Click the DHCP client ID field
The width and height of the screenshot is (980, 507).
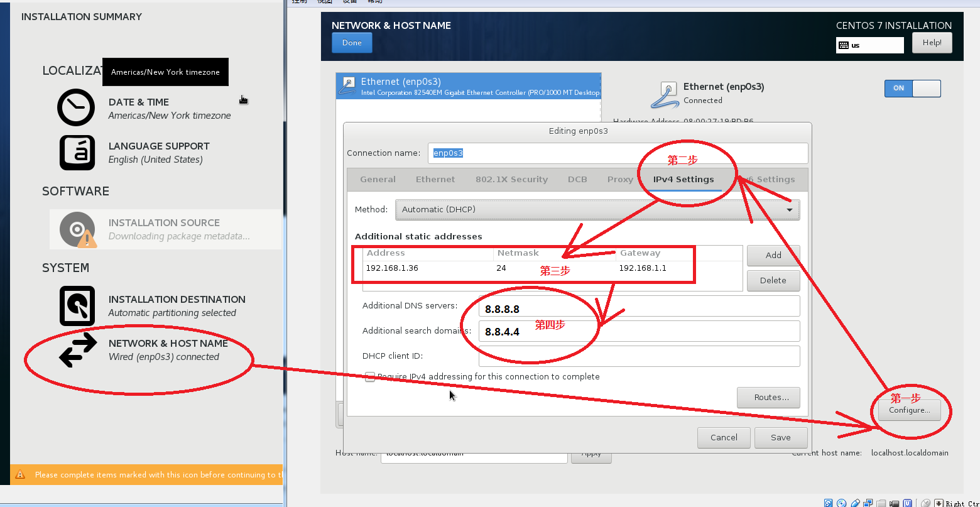pyautogui.click(x=638, y=356)
